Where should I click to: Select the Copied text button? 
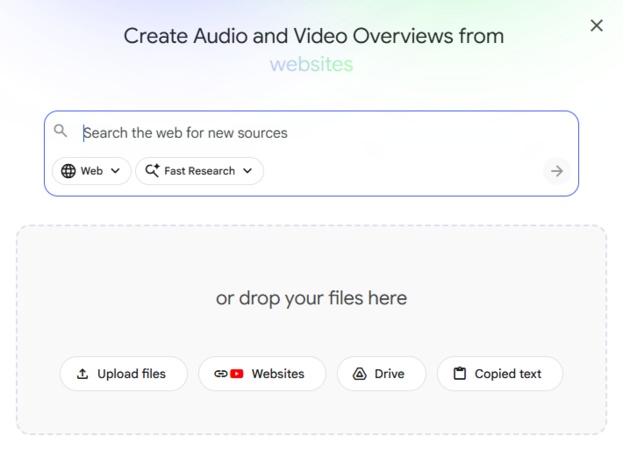500,374
